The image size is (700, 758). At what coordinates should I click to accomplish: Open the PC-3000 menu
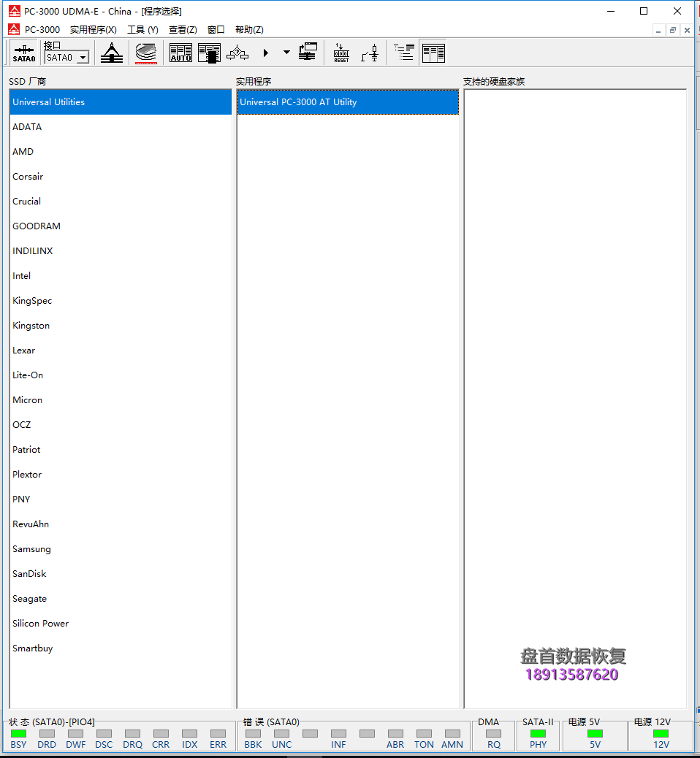pyautogui.click(x=42, y=30)
